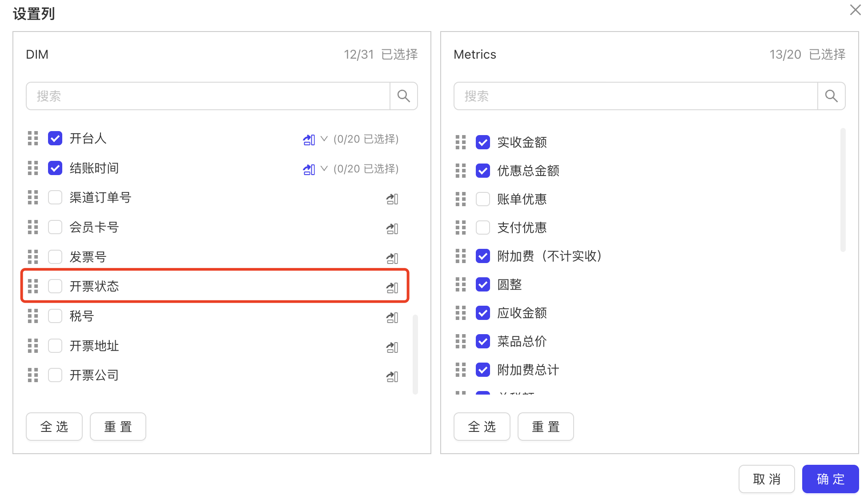Check the 渠道订单号 checkbox
This screenshot has height=503, width=868.
55,197
